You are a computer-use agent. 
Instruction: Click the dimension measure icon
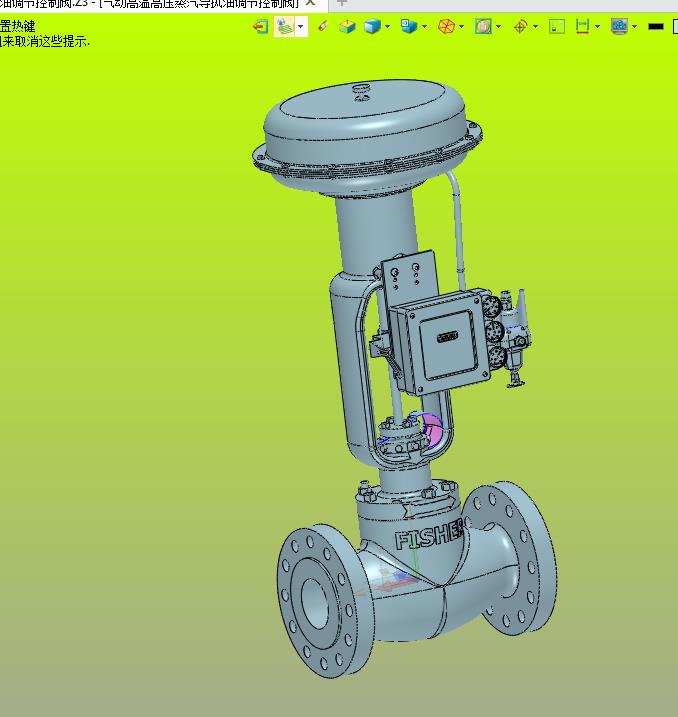(x=582, y=26)
